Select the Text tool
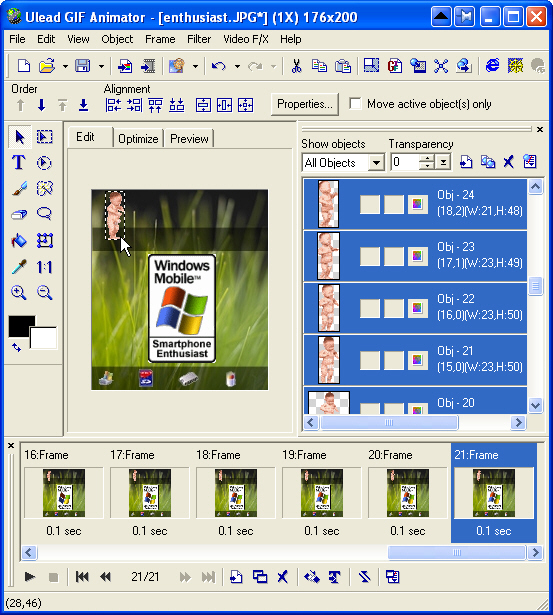 coord(18,162)
